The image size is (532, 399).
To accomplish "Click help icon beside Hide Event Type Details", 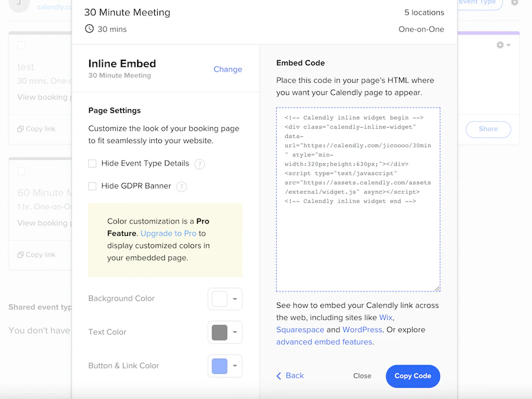I will 200,164.
